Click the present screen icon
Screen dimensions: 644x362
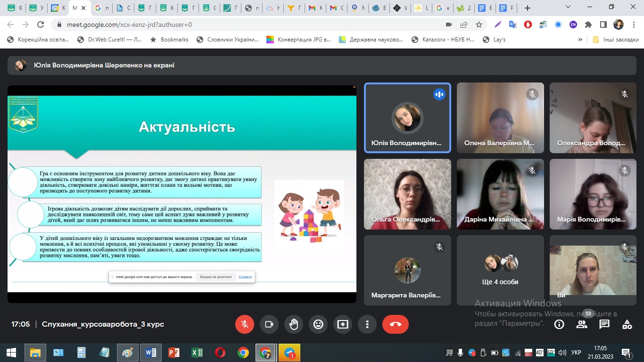coord(343,324)
